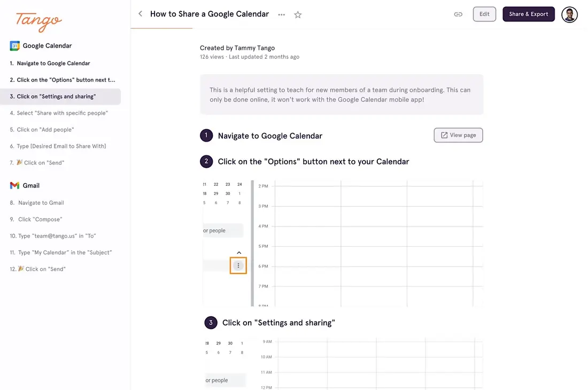Click the Google Calendar section heading

[47, 46]
